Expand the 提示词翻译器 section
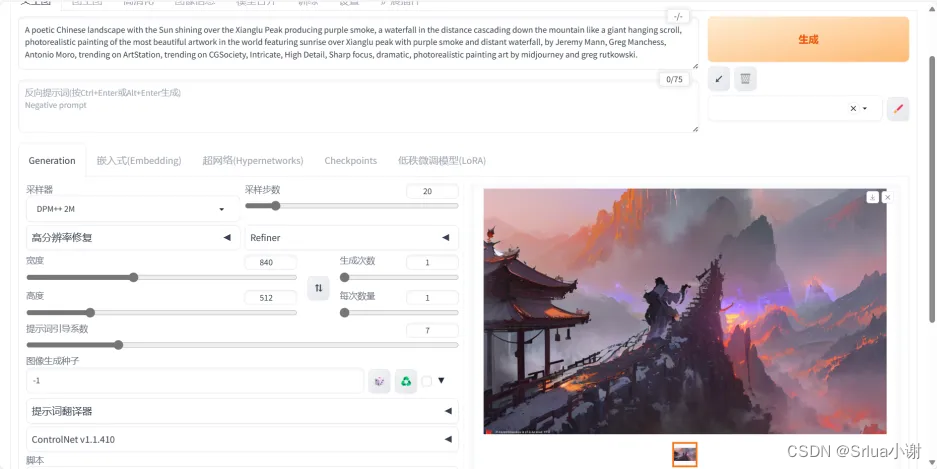Viewport: 937px width, 469px height. tap(243, 411)
